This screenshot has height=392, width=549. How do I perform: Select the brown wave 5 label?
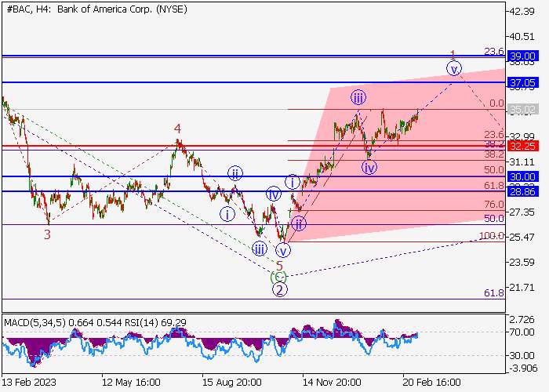tap(279, 266)
